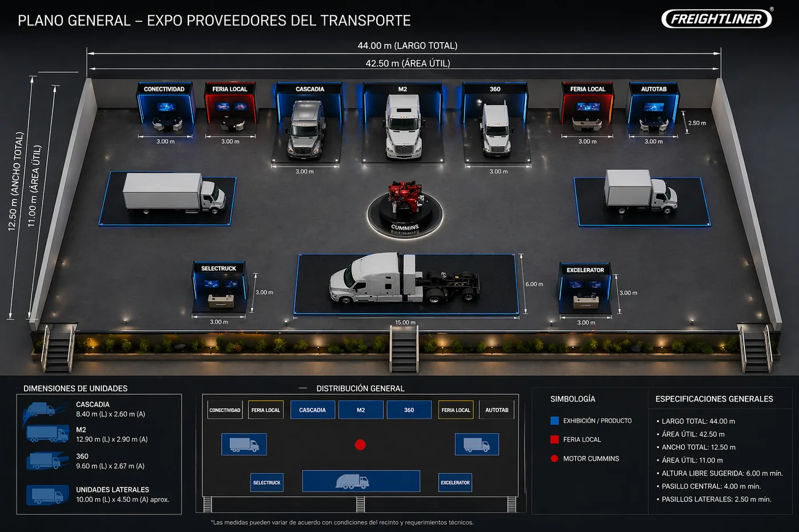Click the left stair symbol in Distribución General
Viewport: 799px width, 532px height.
tap(208, 504)
